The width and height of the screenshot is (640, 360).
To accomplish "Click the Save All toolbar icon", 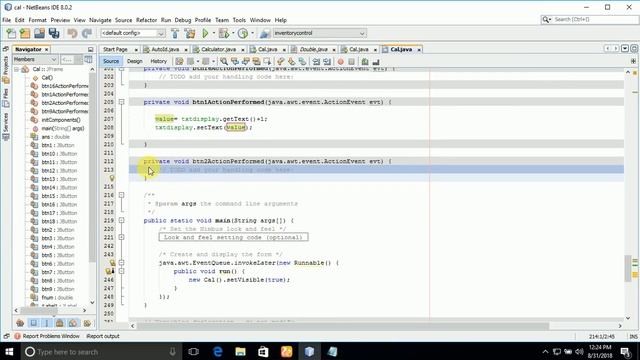I will click(54, 33).
